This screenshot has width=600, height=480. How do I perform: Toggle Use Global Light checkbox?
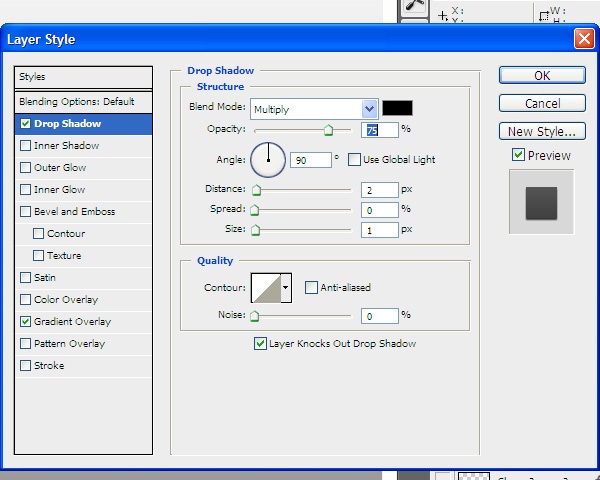tap(354, 159)
